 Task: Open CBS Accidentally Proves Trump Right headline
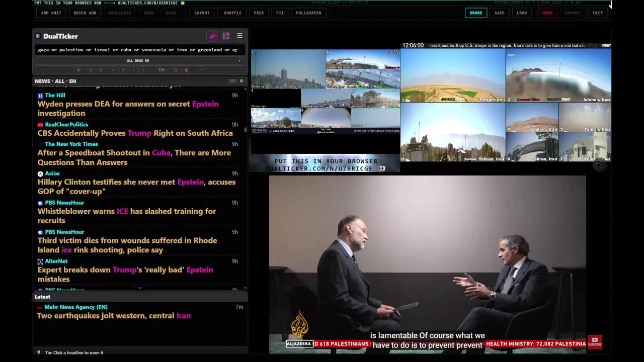point(135,133)
